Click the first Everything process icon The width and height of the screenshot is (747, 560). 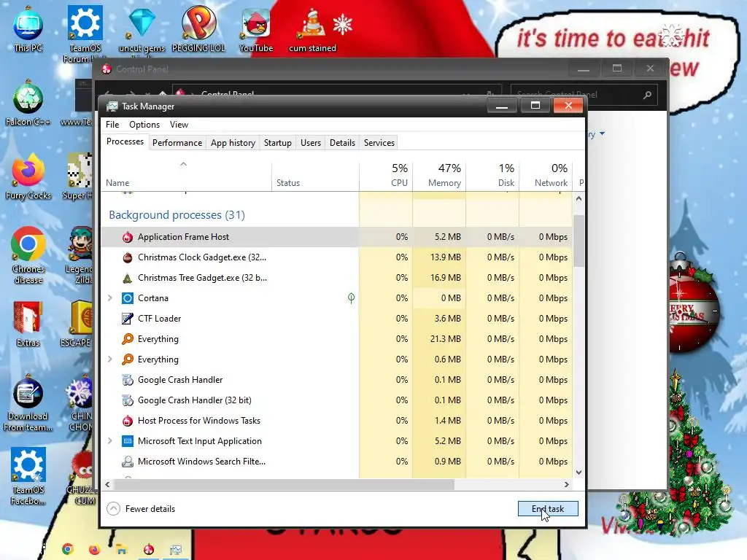tap(127, 339)
